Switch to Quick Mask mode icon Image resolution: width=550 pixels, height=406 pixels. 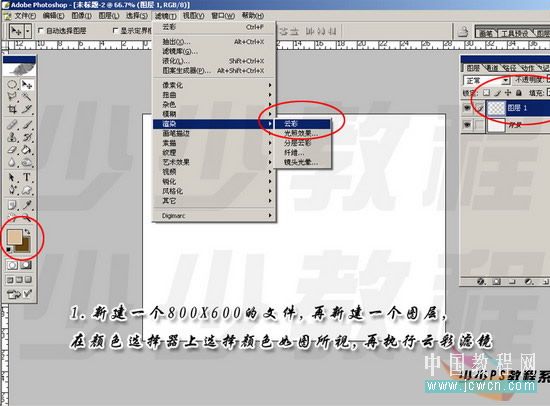[x=26, y=265]
